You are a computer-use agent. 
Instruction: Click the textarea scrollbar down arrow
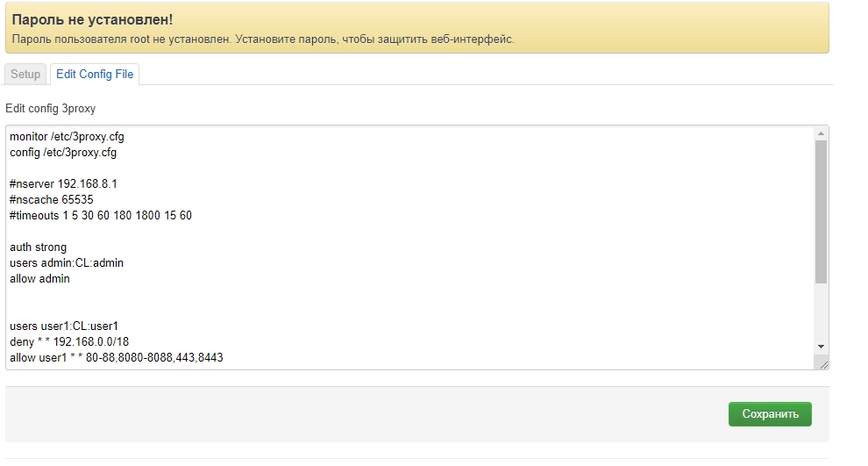[821, 347]
